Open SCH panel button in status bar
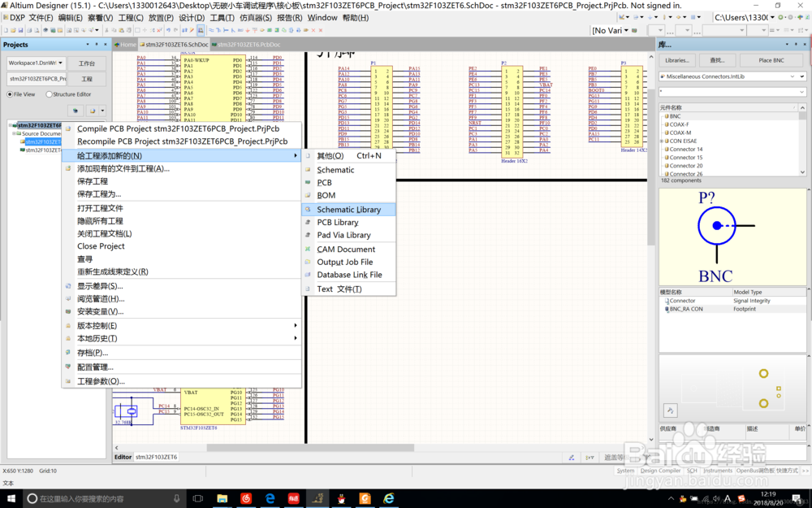This screenshot has width=812, height=508. (692, 471)
